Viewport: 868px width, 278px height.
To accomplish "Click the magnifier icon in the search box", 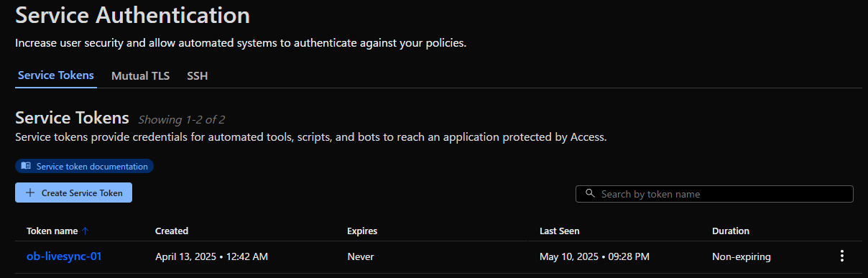I will click(590, 194).
